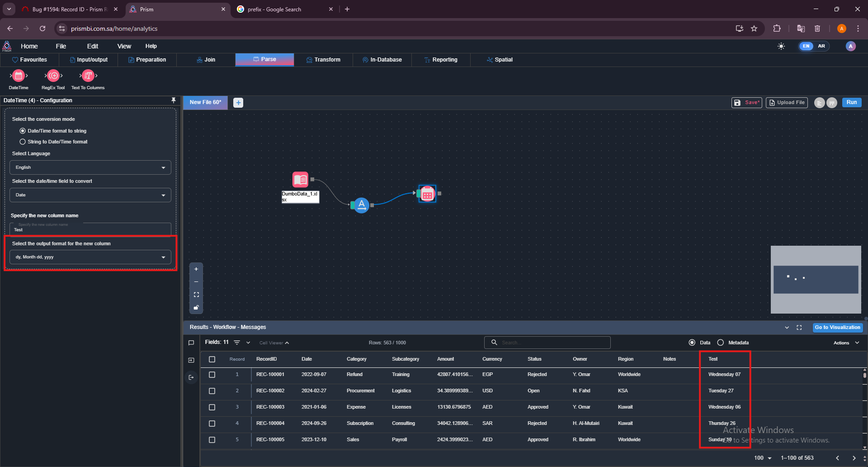
Task: Add a new workflow file tab
Action: pyautogui.click(x=238, y=103)
